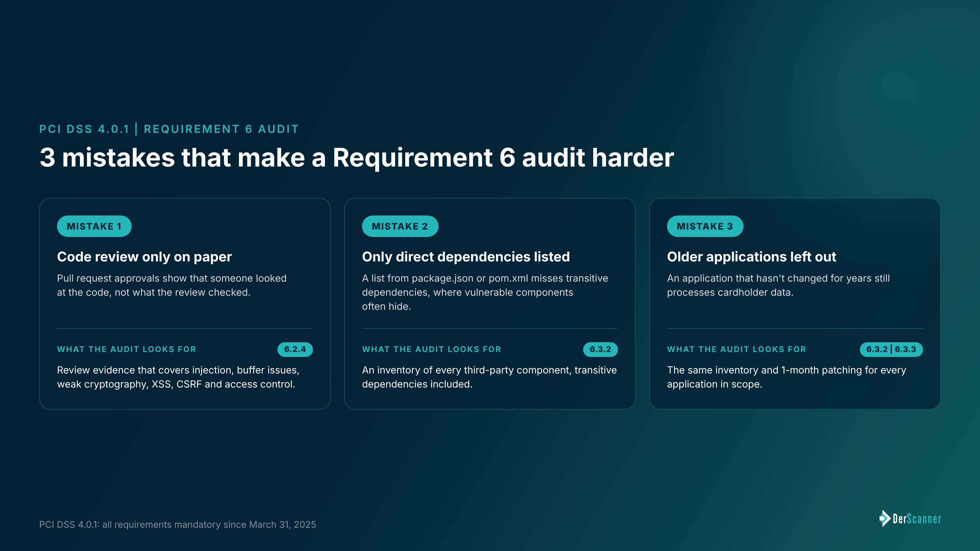
Task: Click the 'PCI DSS 4.0.1 | REQUIREMENT 6 AUDIT' header
Action: [x=169, y=129]
